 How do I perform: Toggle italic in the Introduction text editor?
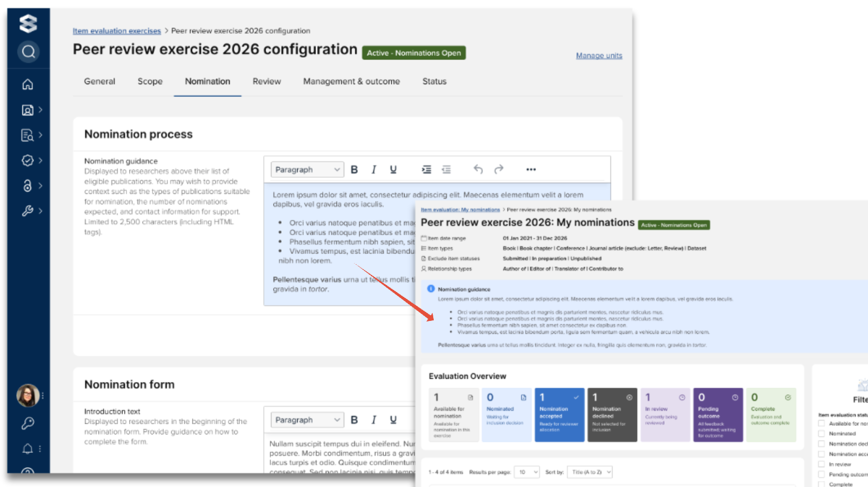pyautogui.click(x=374, y=420)
